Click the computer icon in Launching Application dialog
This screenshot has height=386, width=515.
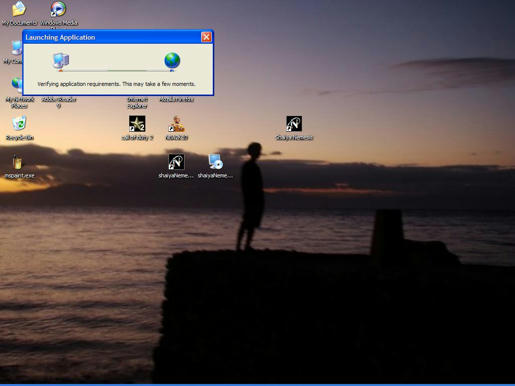pyautogui.click(x=61, y=61)
